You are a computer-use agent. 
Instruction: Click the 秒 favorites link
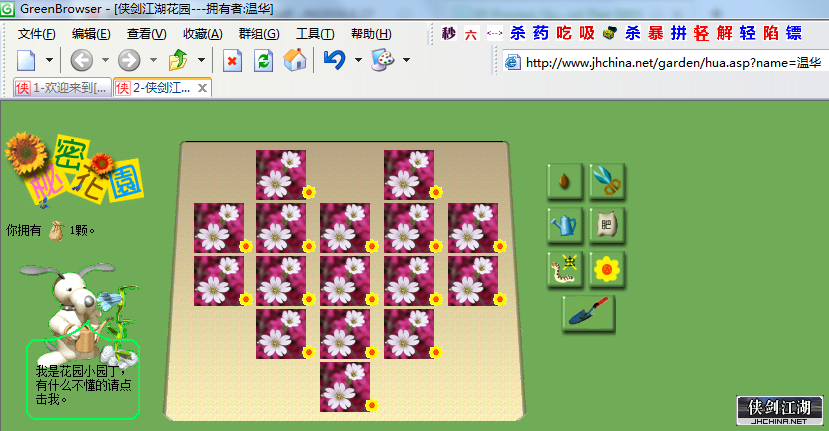click(x=448, y=34)
